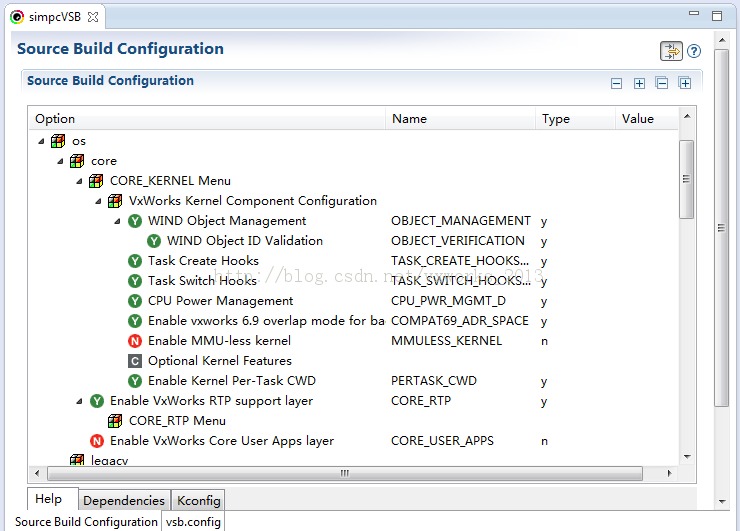Select the COMPAT69_ADR_SPACE name cell
Screen dimensions: 740x531
pos(460,321)
